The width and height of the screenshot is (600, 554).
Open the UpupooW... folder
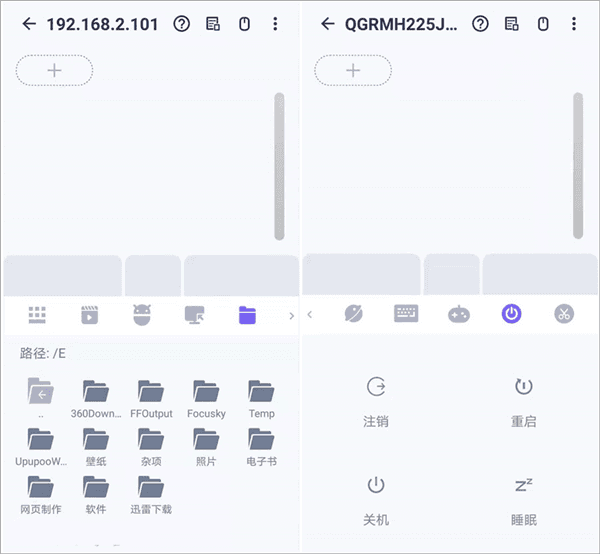41,447
